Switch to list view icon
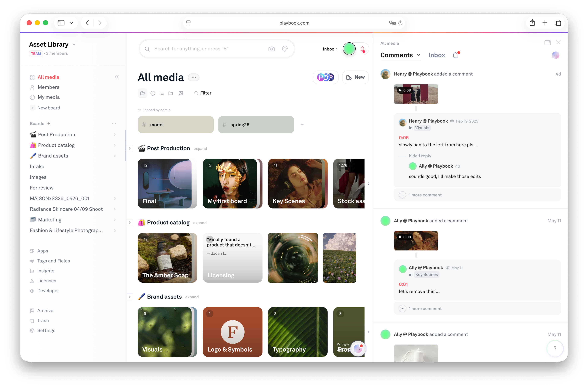 [162, 93]
